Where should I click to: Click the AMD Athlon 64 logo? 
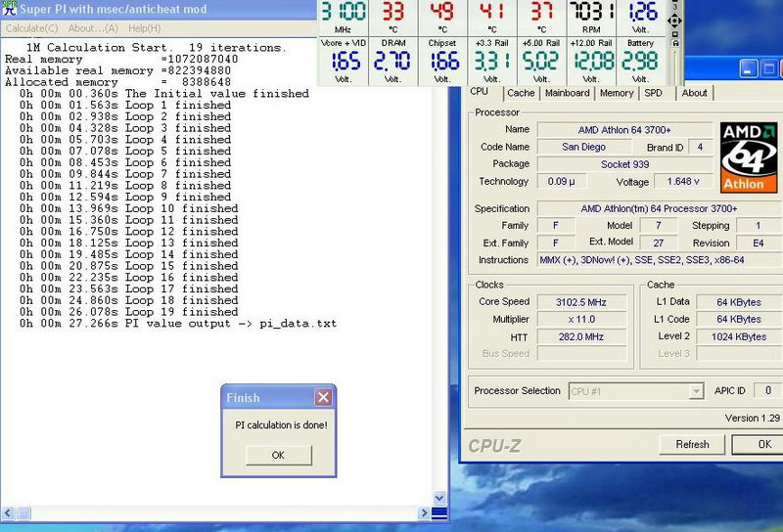pyautogui.click(x=749, y=157)
